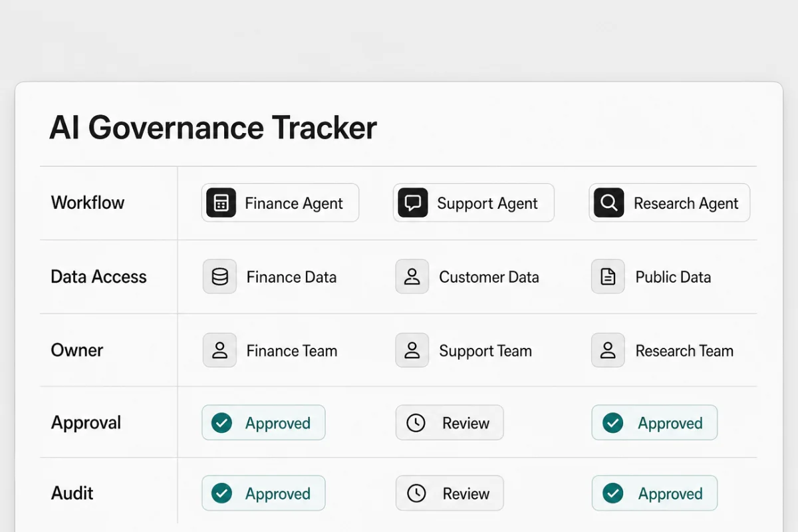Open the Research Agent workflow chip
The image size is (798, 532).
coord(670,203)
